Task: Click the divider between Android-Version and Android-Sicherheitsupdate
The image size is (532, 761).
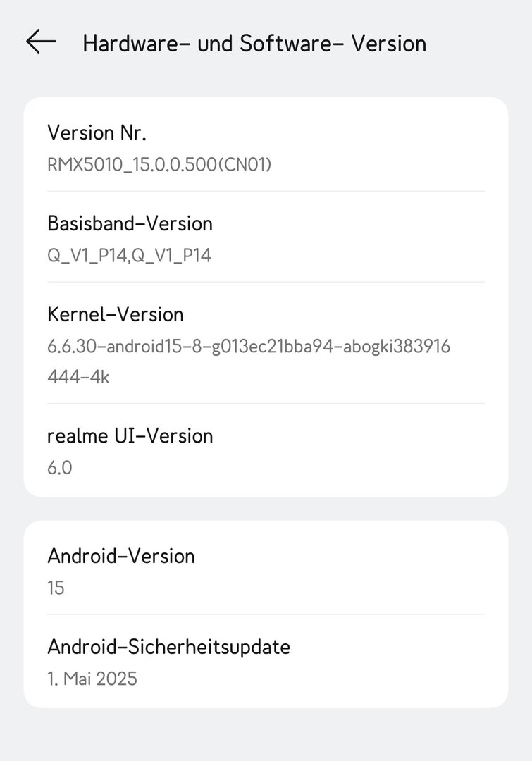Action: click(x=266, y=614)
